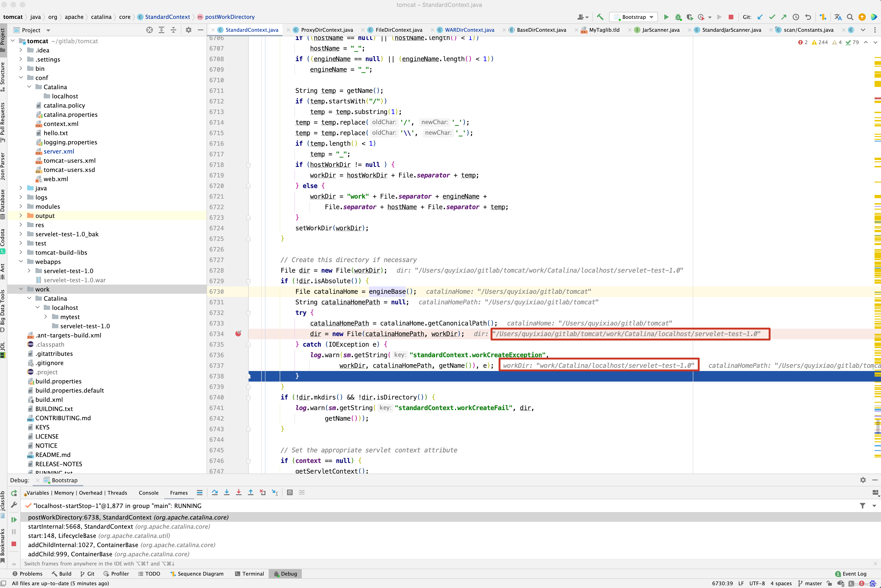Click the Build project hammer icon

(x=600, y=17)
